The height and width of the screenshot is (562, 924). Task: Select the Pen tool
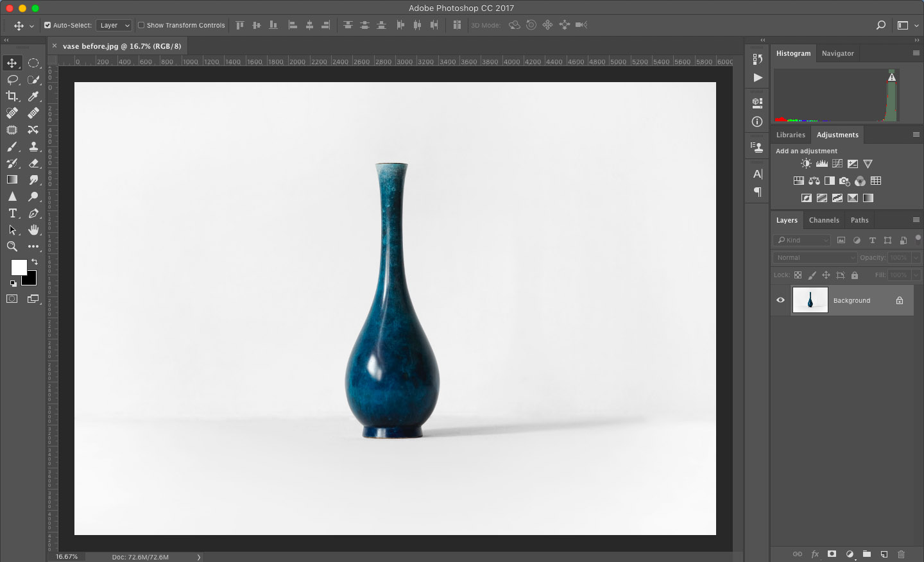point(33,213)
